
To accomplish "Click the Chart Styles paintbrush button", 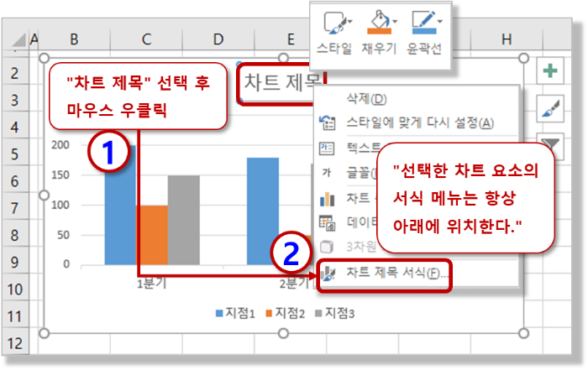I will coord(550,108).
